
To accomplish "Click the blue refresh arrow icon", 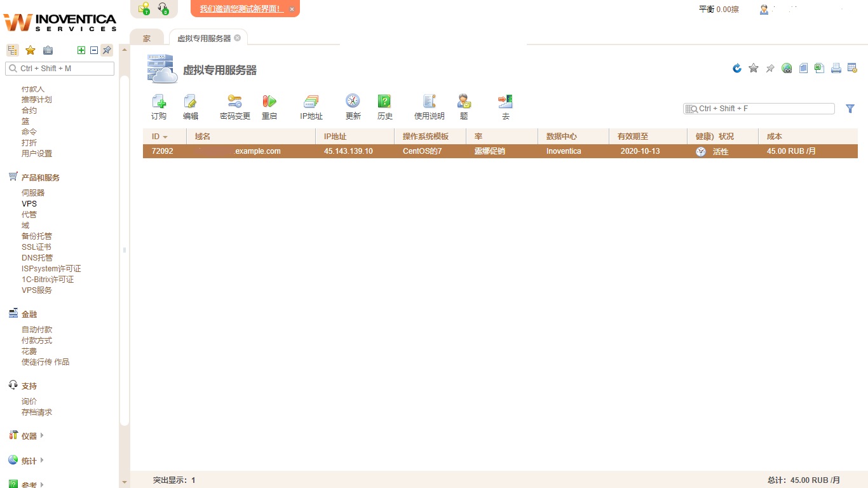I will point(737,68).
